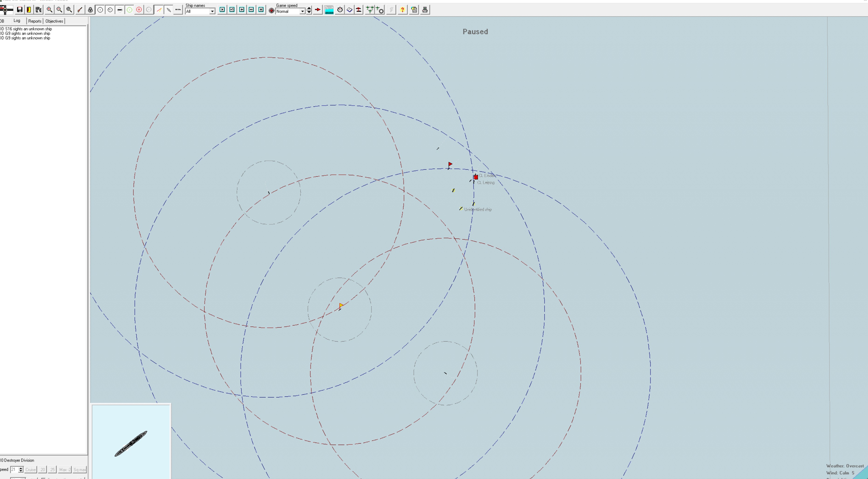Image resolution: width=868 pixels, height=479 pixels.
Task: Open the preferences gears icon
Action: click(38, 10)
